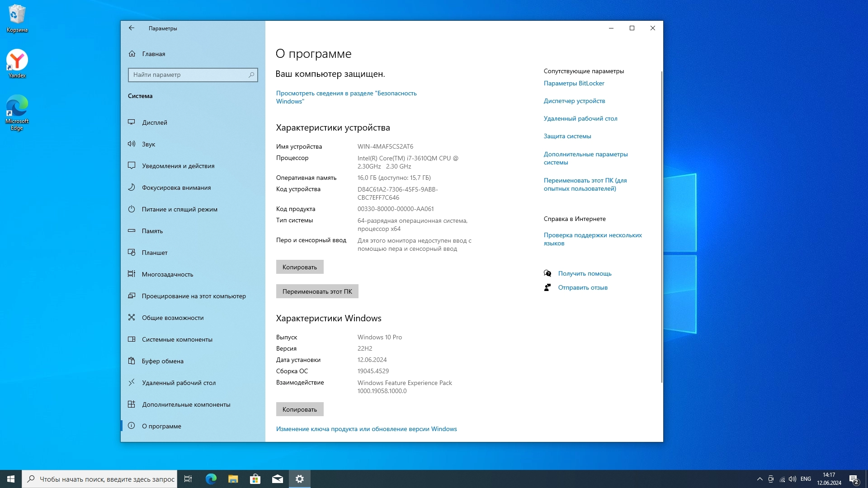This screenshot has height=488, width=868.
Task: Copy Windows specifications with lower Копировать button
Action: pos(299,409)
